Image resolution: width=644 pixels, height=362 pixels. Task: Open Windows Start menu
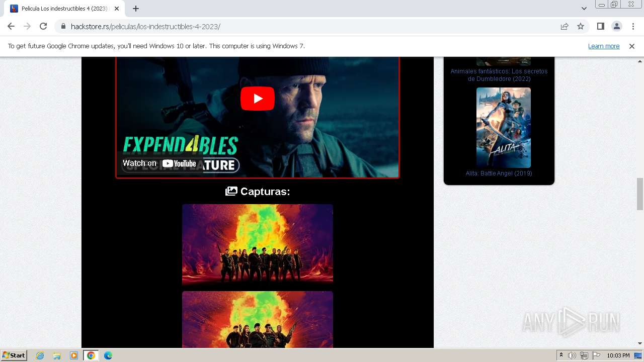14,355
